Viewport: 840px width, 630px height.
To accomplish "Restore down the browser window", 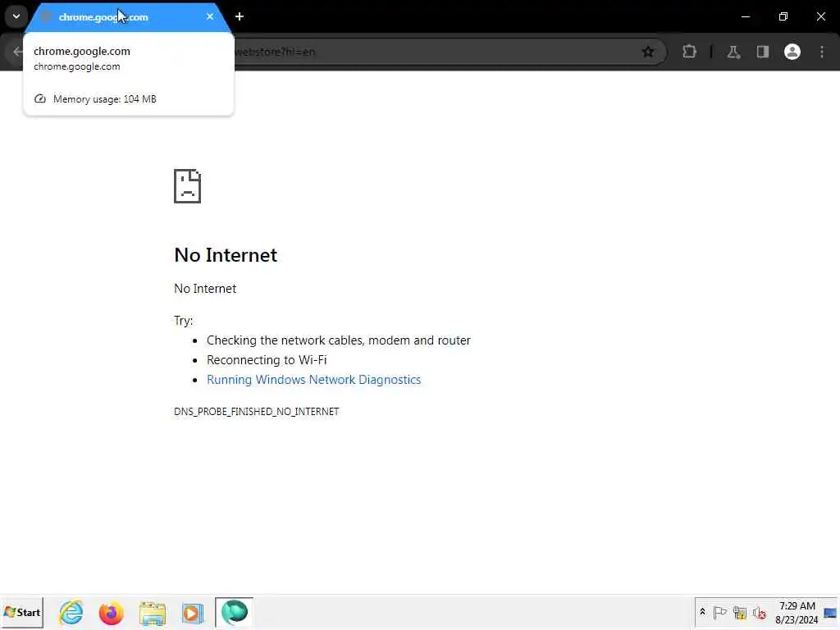I will click(x=783, y=16).
